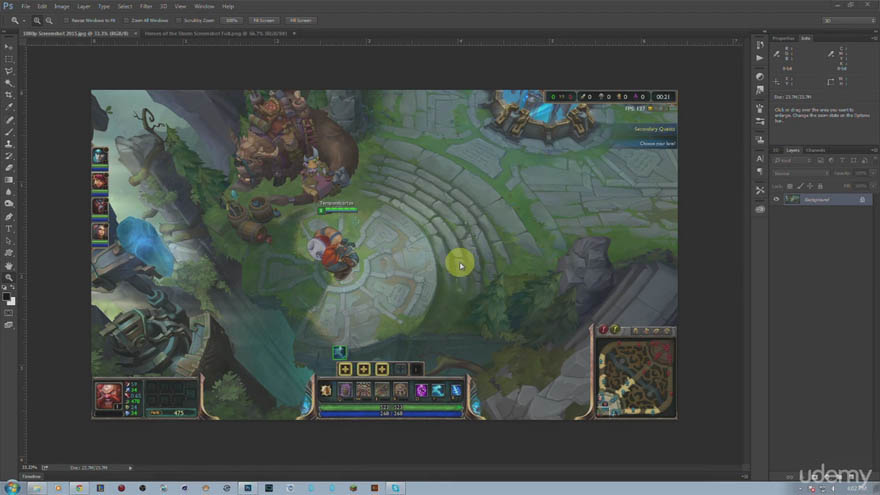Image resolution: width=880 pixels, height=495 pixels.
Task: Click the Zoom Out icon in options bar
Action: (x=49, y=21)
